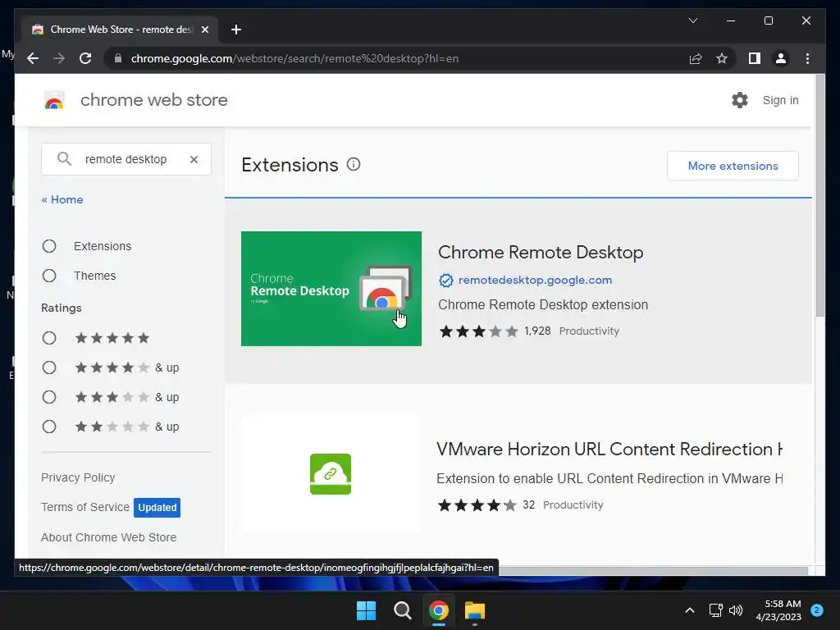The height and width of the screenshot is (630, 840).
Task: Open the Privacy Policy link
Action: [78, 477]
